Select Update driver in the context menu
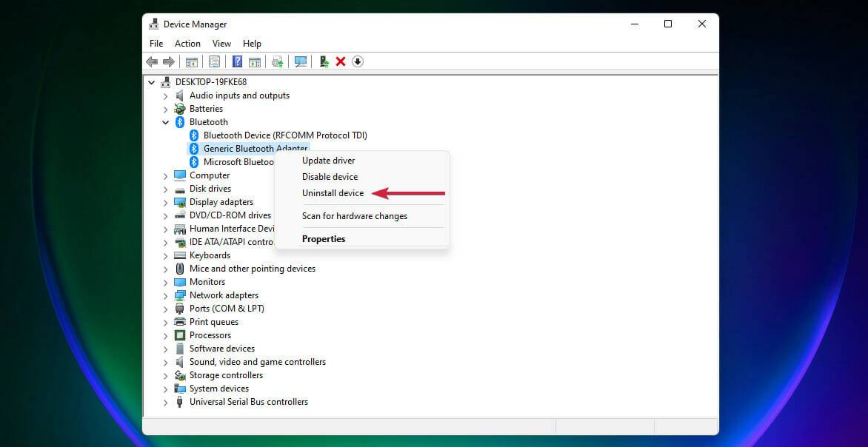 click(x=328, y=161)
